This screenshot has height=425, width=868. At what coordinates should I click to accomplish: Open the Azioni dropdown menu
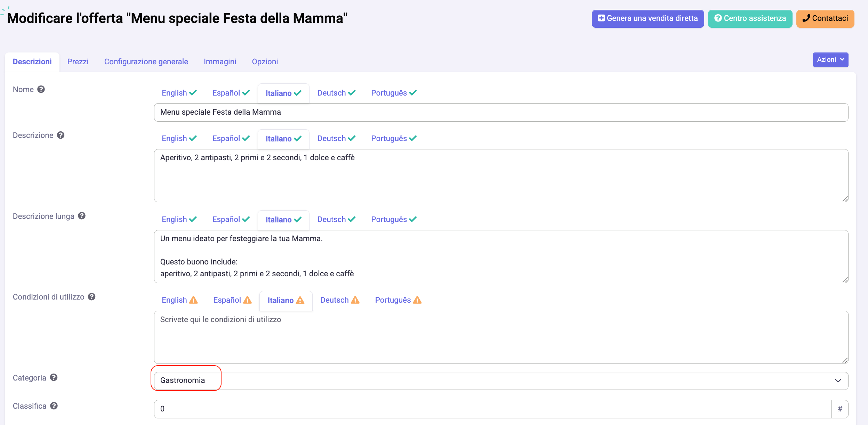click(830, 60)
